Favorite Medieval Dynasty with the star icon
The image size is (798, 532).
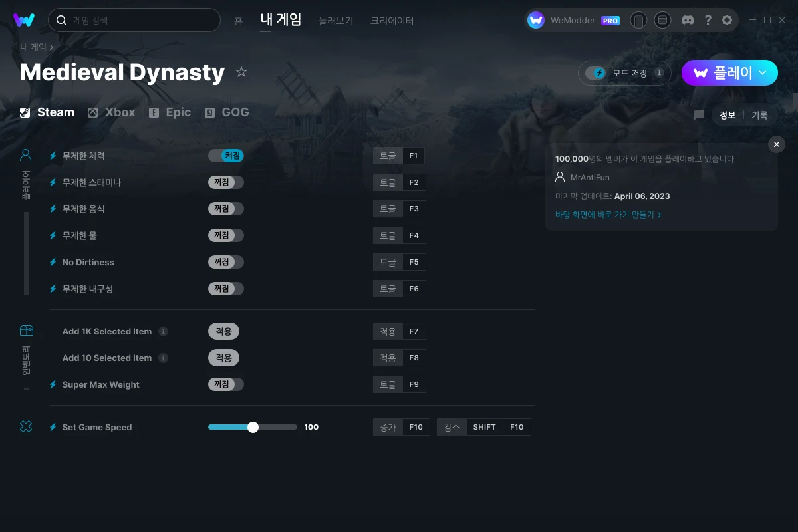[241, 72]
